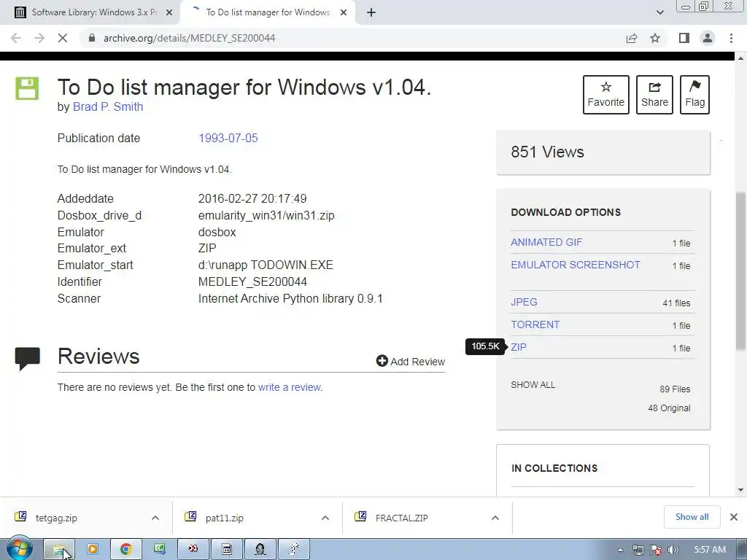This screenshot has height=560, width=747.
Task: Open the JPEG download option
Action: (524, 302)
